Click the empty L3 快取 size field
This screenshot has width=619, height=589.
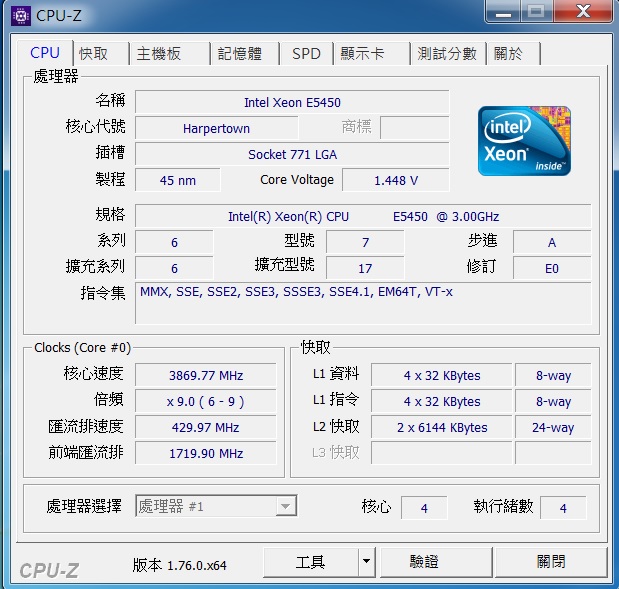(x=442, y=453)
